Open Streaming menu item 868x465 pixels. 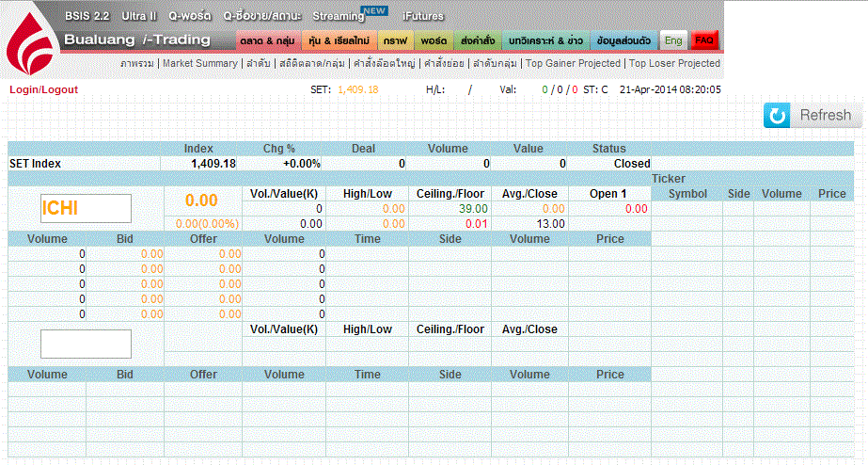(339, 16)
